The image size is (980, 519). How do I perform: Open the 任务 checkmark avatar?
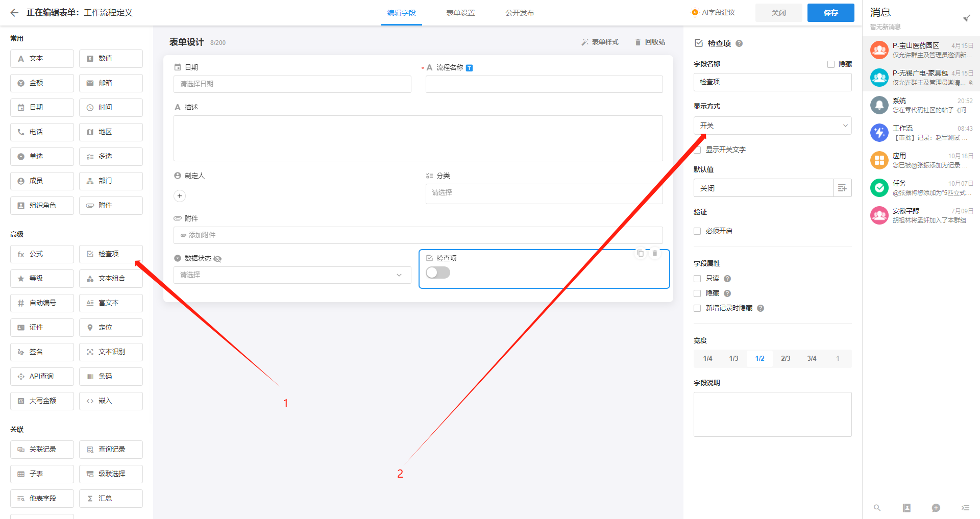879,188
